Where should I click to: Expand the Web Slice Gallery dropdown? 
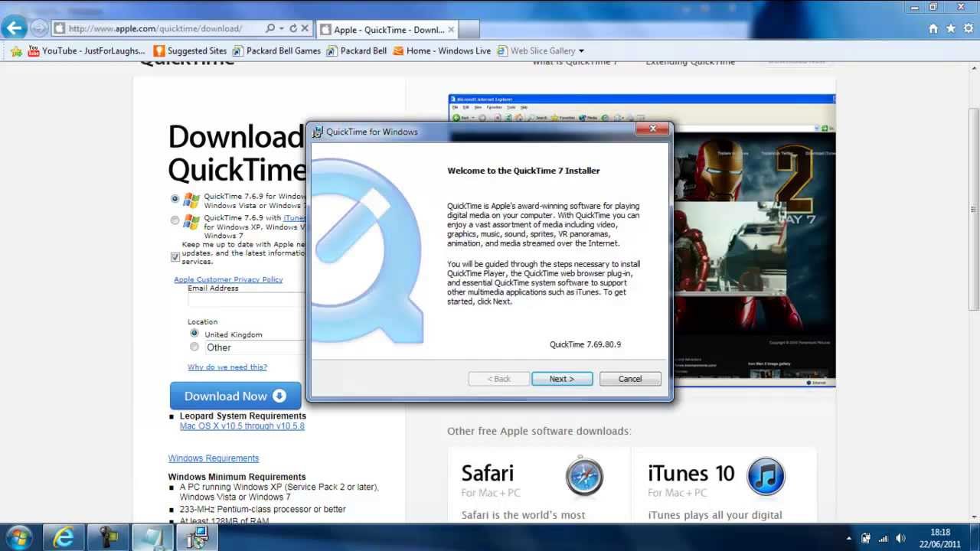pos(581,51)
